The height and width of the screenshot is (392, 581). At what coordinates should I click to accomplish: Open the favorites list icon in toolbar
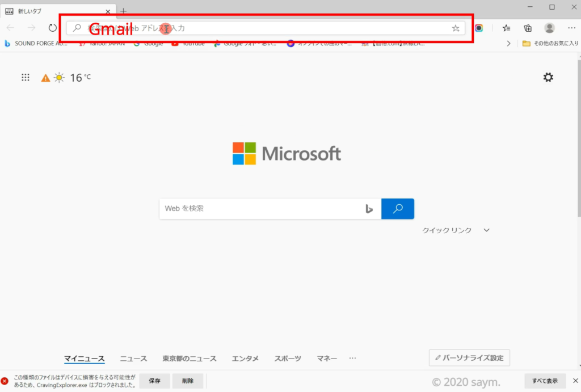coord(506,28)
